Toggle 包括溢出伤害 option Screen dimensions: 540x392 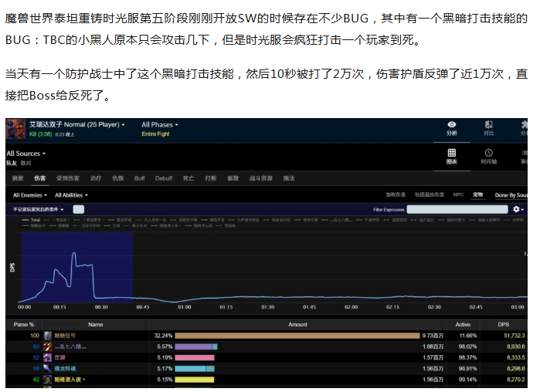click(x=429, y=194)
